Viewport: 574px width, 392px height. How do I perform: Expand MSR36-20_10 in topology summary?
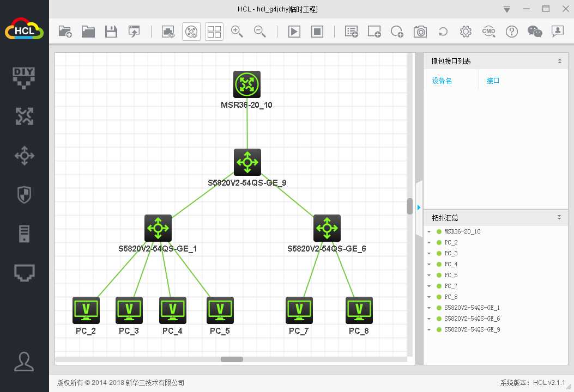[x=429, y=231]
